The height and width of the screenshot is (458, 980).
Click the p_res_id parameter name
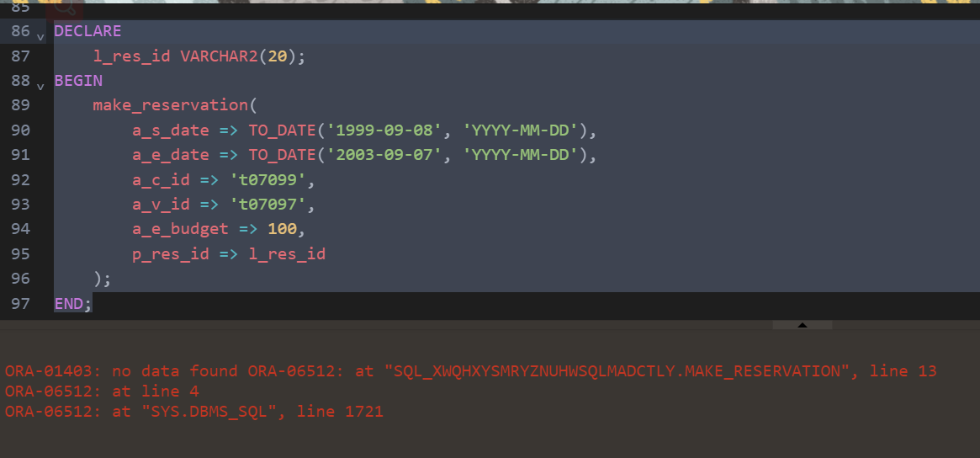(x=171, y=254)
